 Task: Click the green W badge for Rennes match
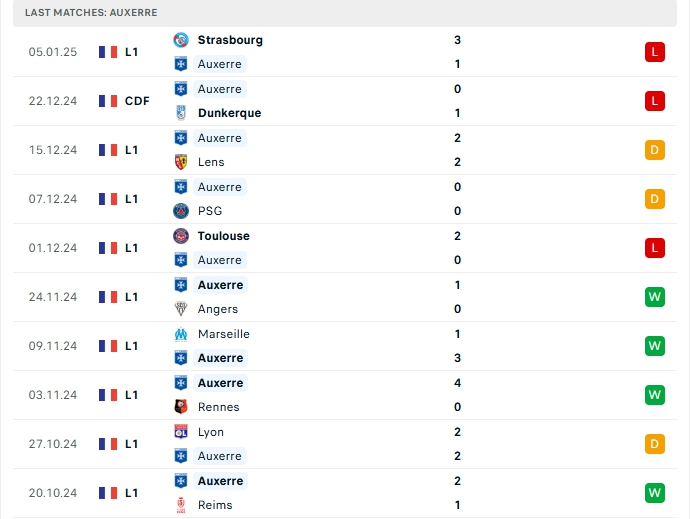pyautogui.click(x=655, y=395)
